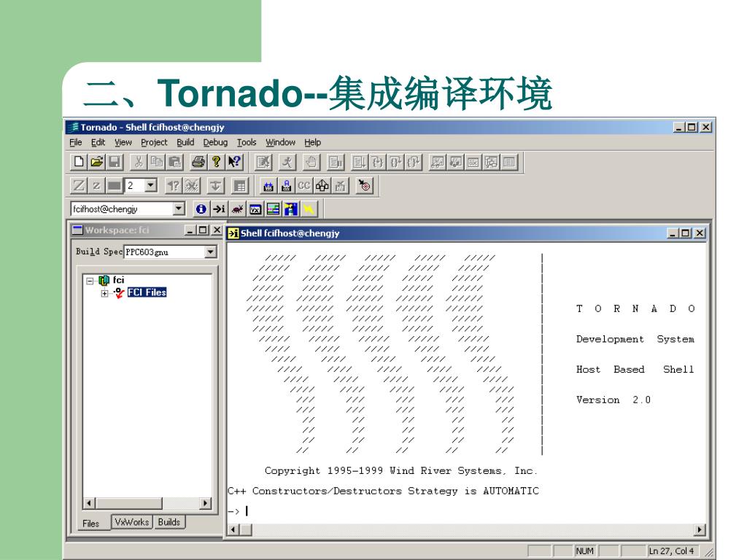Minimize the Workspace: fci panel
This screenshot has width=747, height=560.
tap(190, 230)
